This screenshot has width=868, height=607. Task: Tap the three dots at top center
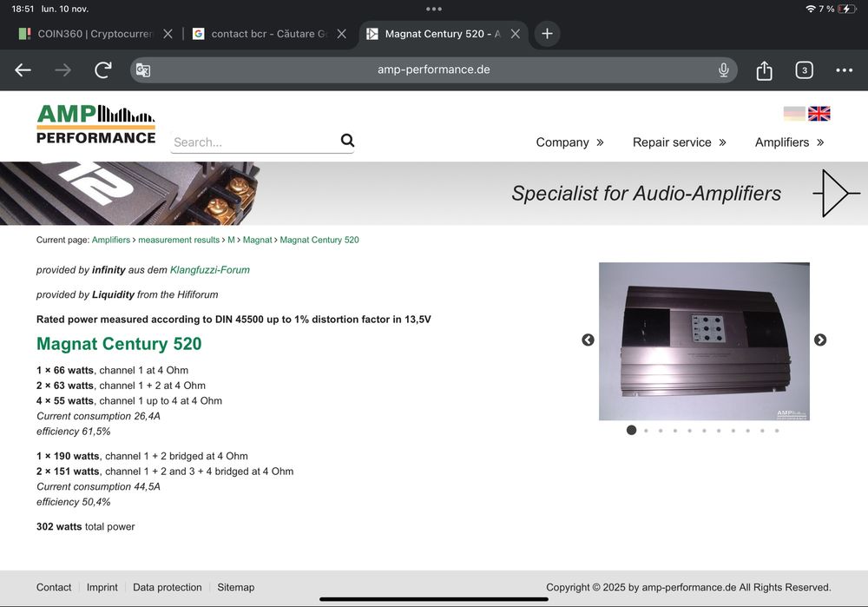[x=434, y=9]
